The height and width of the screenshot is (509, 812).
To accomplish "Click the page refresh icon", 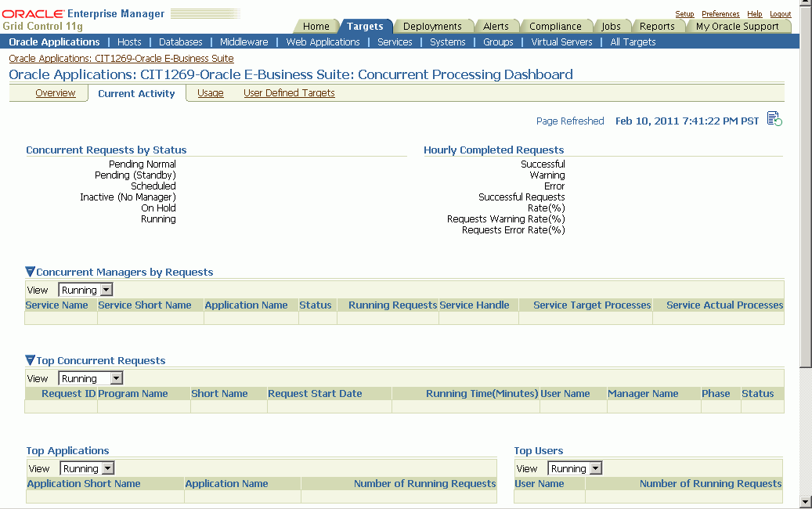I will (x=774, y=119).
